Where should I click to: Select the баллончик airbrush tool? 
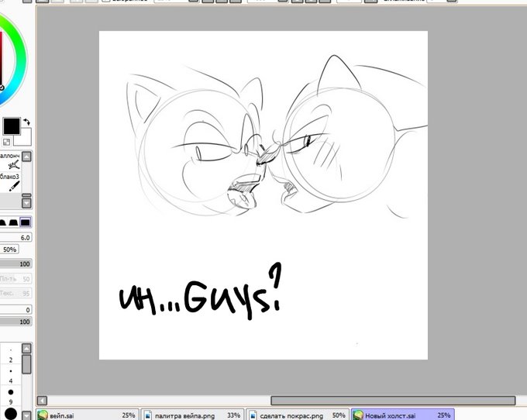pos(10,160)
